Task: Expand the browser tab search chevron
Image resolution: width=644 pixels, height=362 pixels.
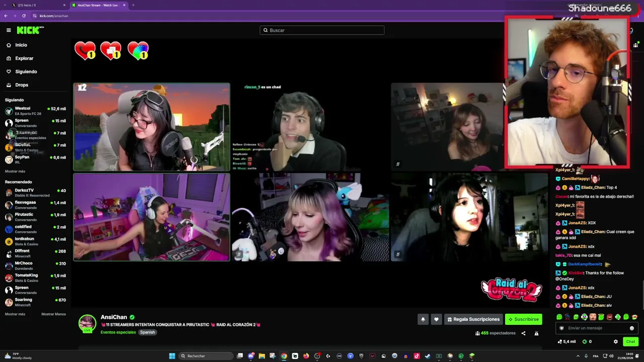Action: click(4, 5)
